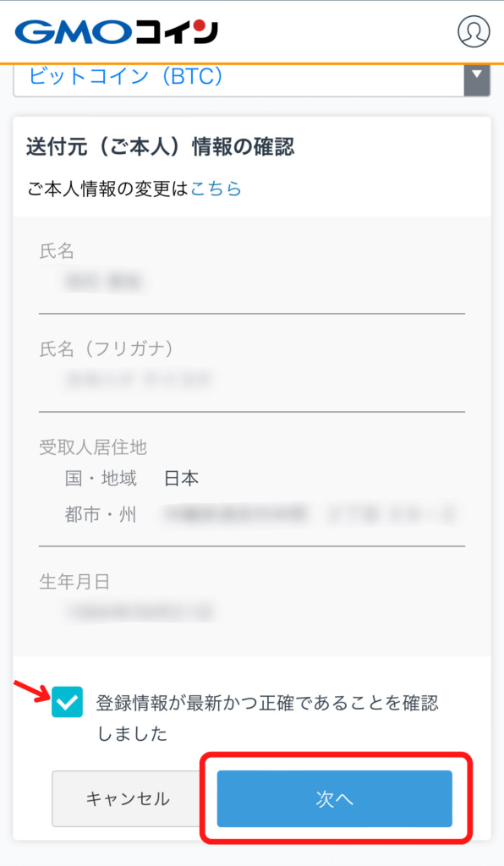Image resolution: width=504 pixels, height=866 pixels.
Task: Click the 生年月日 field label
Action: click(74, 582)
